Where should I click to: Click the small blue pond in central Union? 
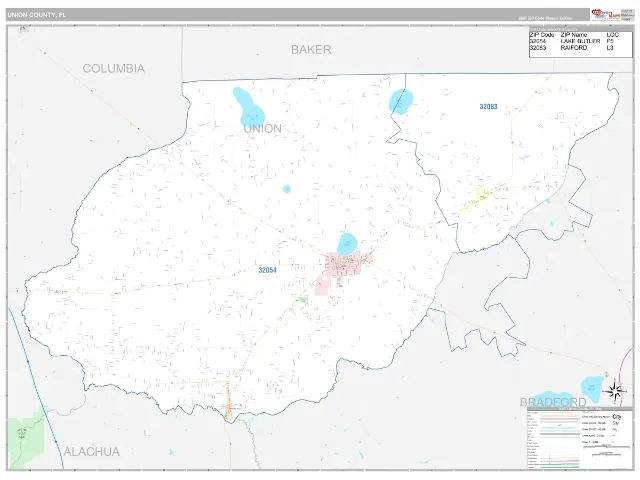tap(287, 189)
